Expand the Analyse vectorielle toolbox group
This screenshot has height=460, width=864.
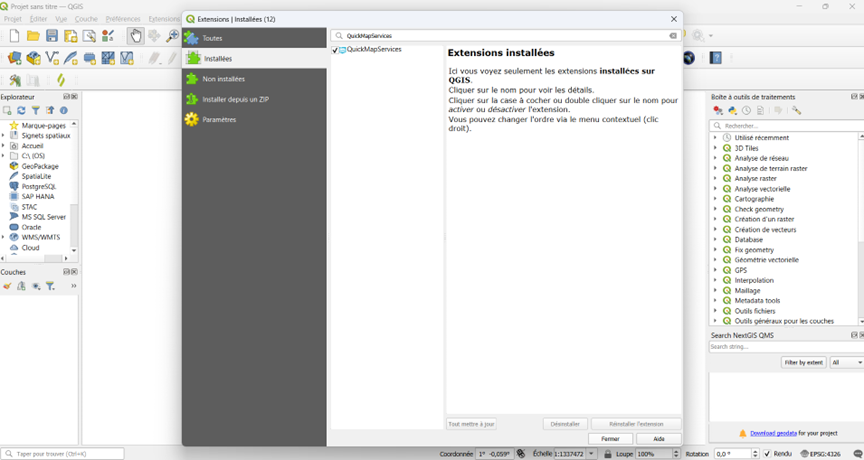(x=716, y=189)
